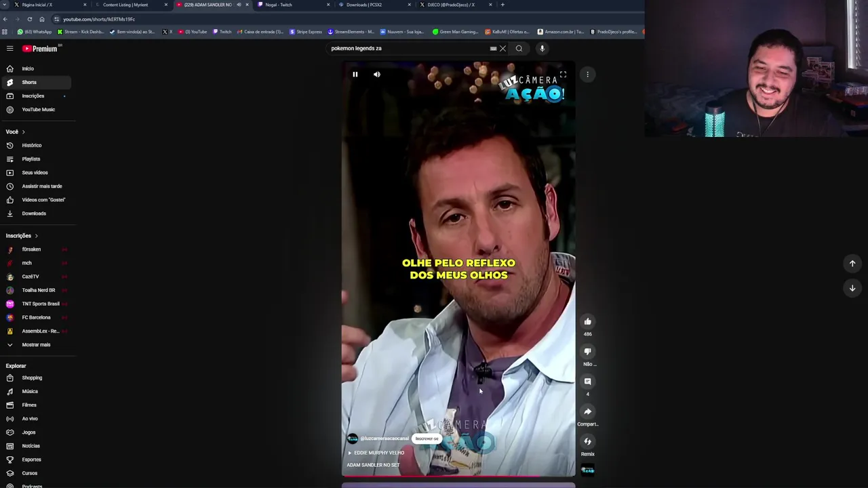The image size is (868, 488).
Task: Open the YouTube hamburger guide menu
Action: pos(9,48)
